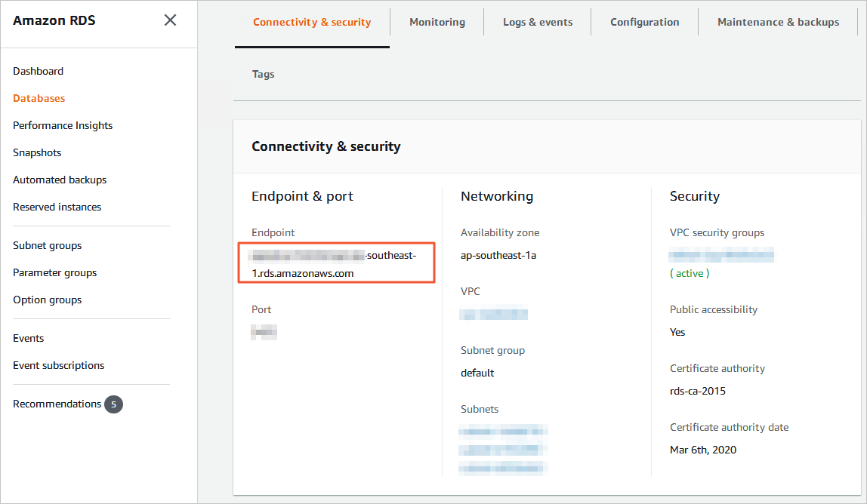
Task: Click the first blurred subnet link
Action: point(503,432)
